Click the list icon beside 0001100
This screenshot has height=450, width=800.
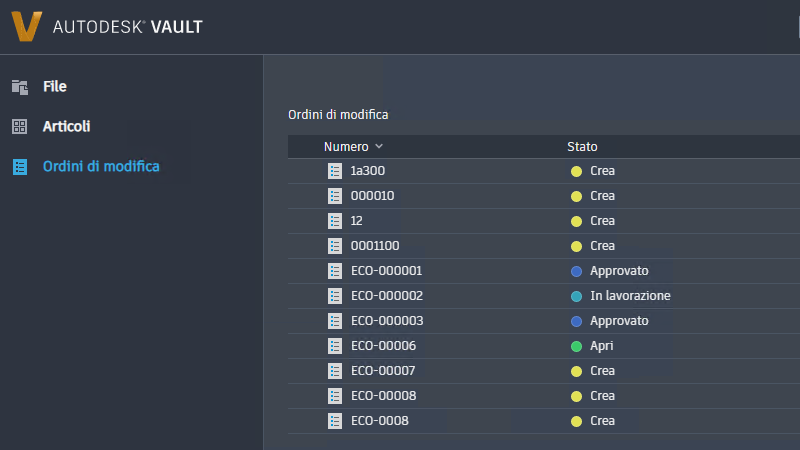point(335,246)
